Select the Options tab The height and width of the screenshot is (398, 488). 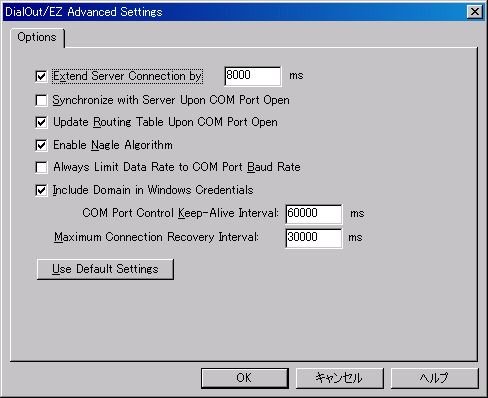click(x=37, y=37)
